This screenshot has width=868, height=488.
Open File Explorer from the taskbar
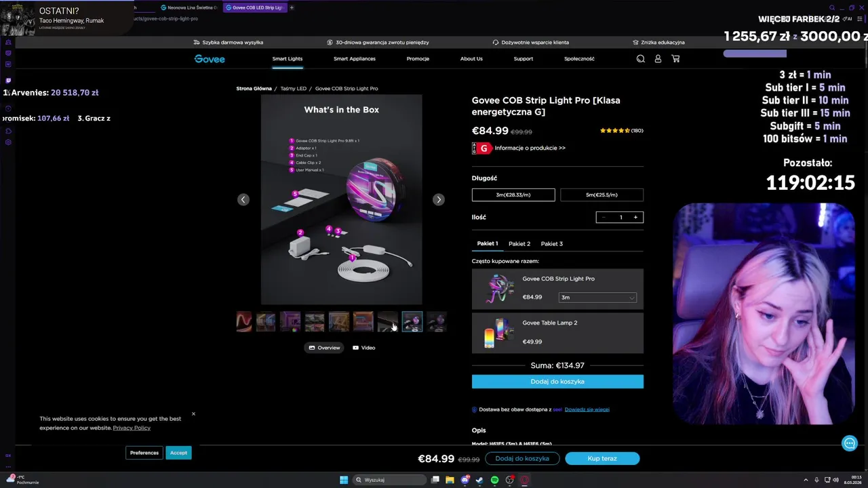[x=450, y=480]
